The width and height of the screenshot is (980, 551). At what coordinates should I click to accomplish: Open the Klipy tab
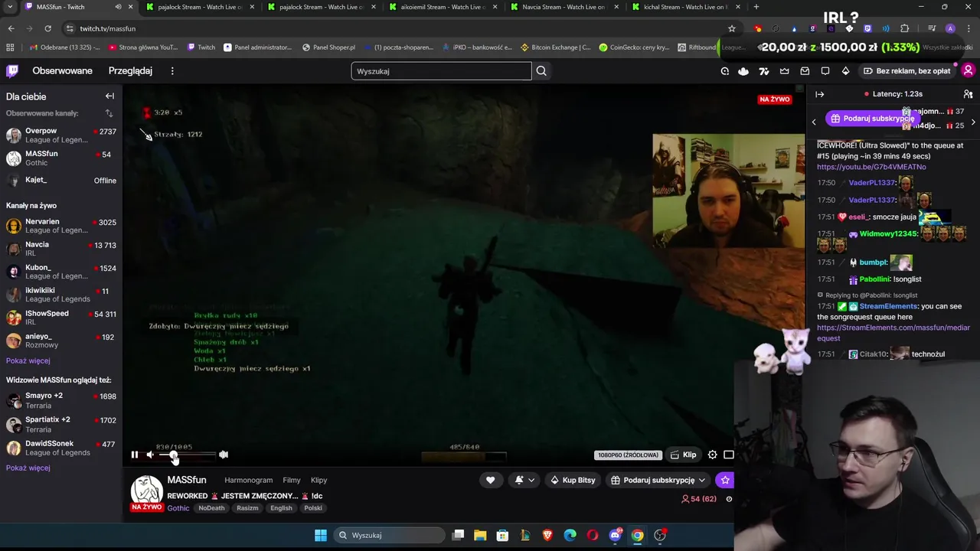click(319, 480)
